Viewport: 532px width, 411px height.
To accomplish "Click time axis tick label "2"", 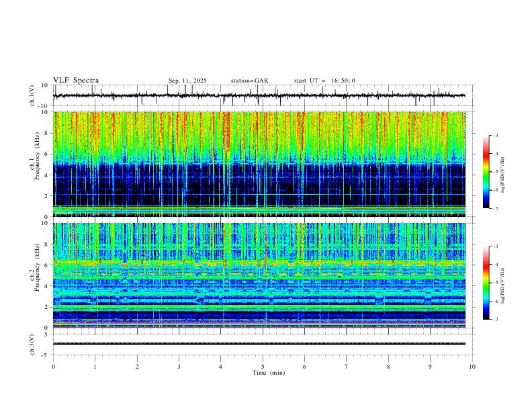I will (137, 367).
